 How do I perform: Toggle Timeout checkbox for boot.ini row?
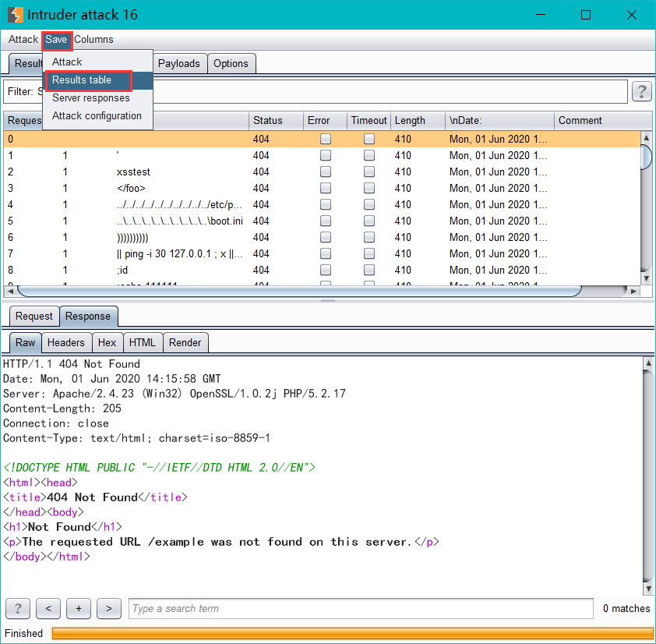369,221
